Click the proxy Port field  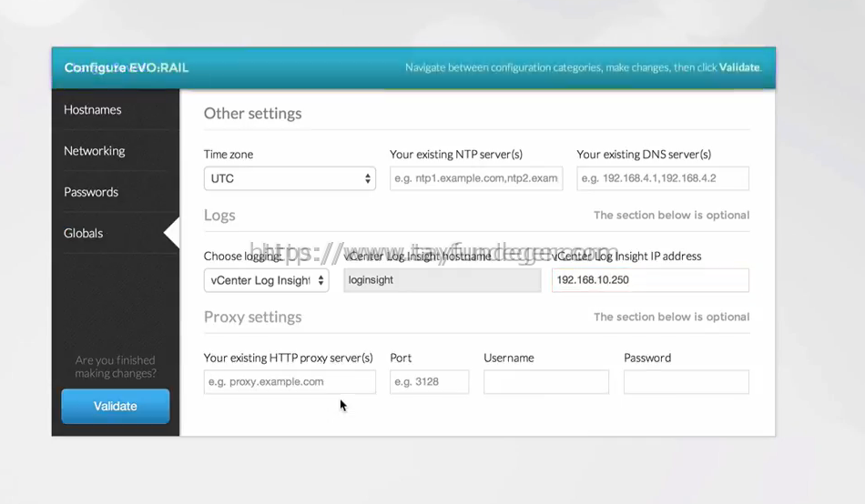429,381
